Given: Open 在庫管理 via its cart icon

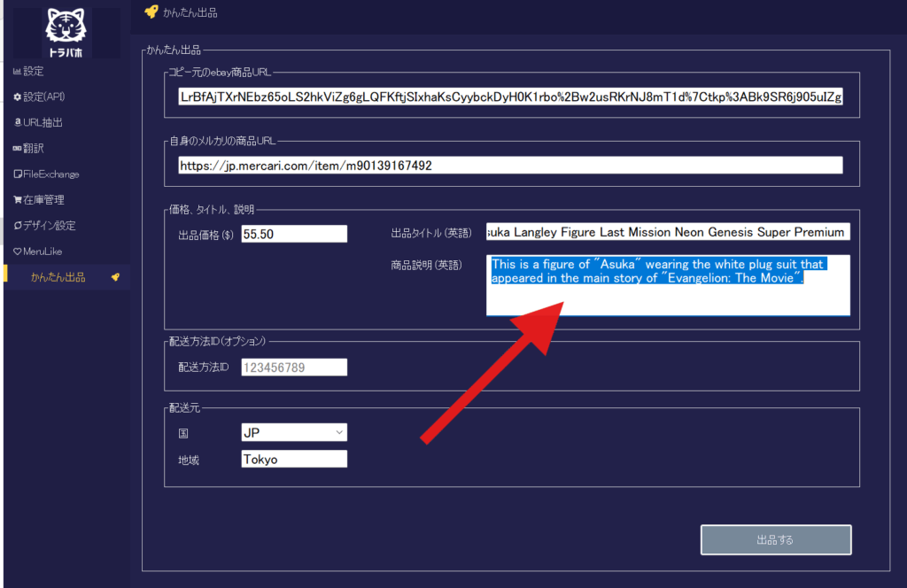Looking at the screenshot, I should pyautogui.click(x=17, y=200).
